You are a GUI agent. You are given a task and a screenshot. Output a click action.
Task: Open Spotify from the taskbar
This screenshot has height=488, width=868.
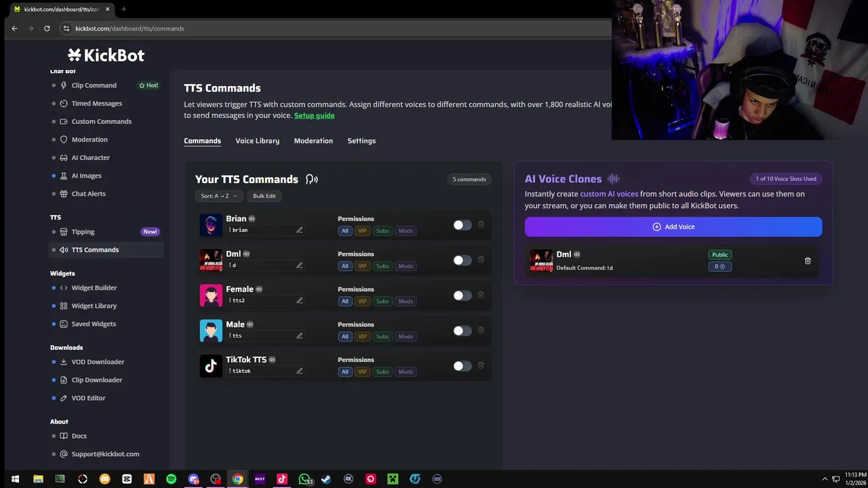(171, 479)
